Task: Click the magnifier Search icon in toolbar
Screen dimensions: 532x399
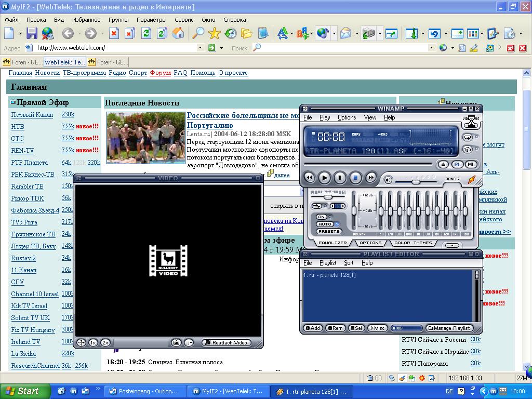Action: [x=198, y=33]
